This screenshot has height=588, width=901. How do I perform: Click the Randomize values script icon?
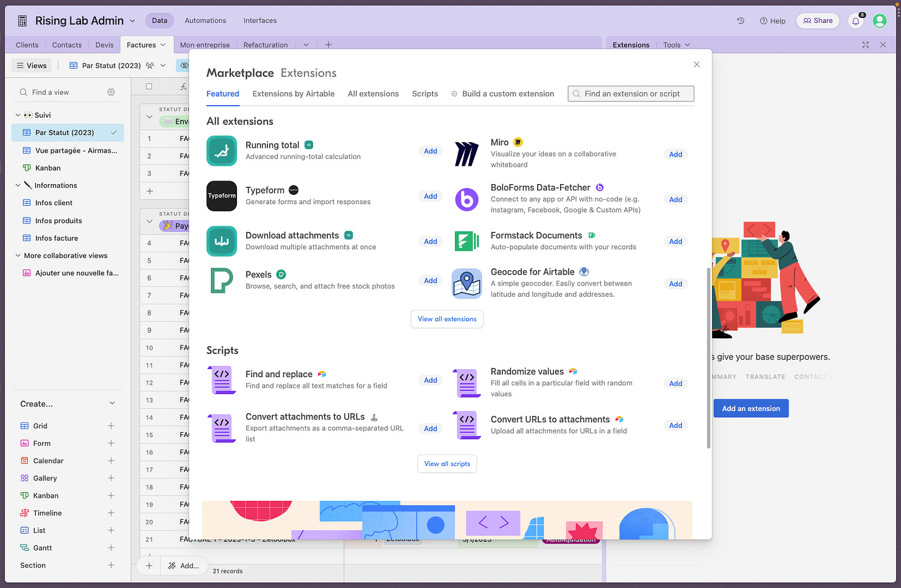467,383
